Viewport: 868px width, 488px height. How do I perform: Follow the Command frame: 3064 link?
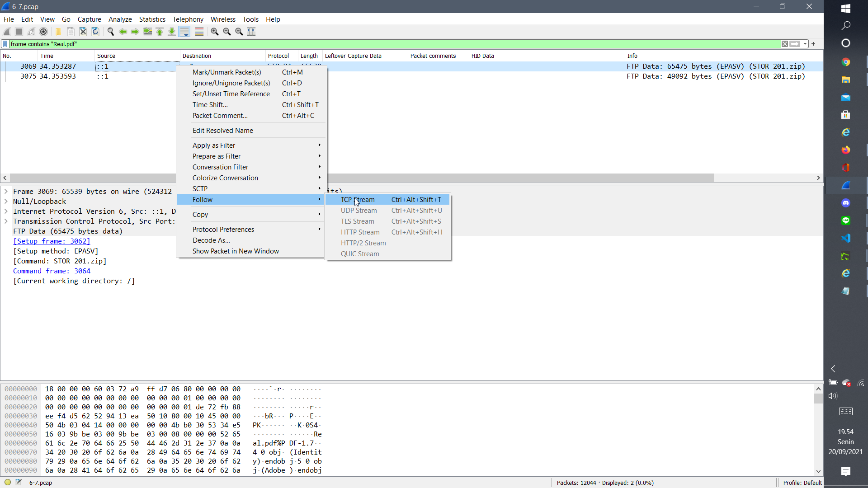(x=52, y=271)
